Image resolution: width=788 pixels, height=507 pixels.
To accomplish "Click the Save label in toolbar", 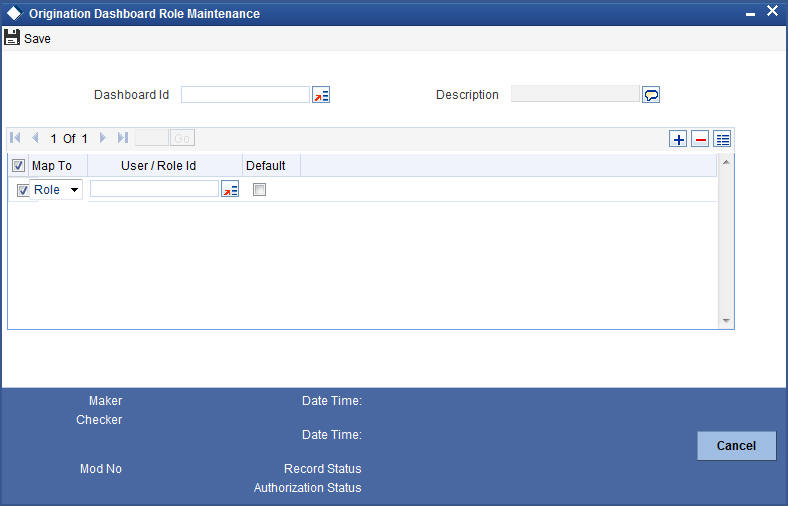I will (x=37, y=39).
